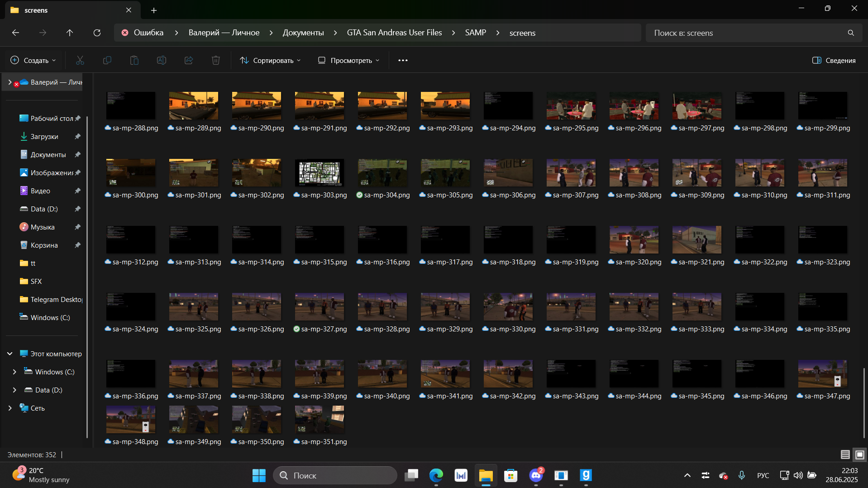Viewport: 868px width, 488px height.
Task: Toggle the Сведения details pane
Action: click(834, 60)
